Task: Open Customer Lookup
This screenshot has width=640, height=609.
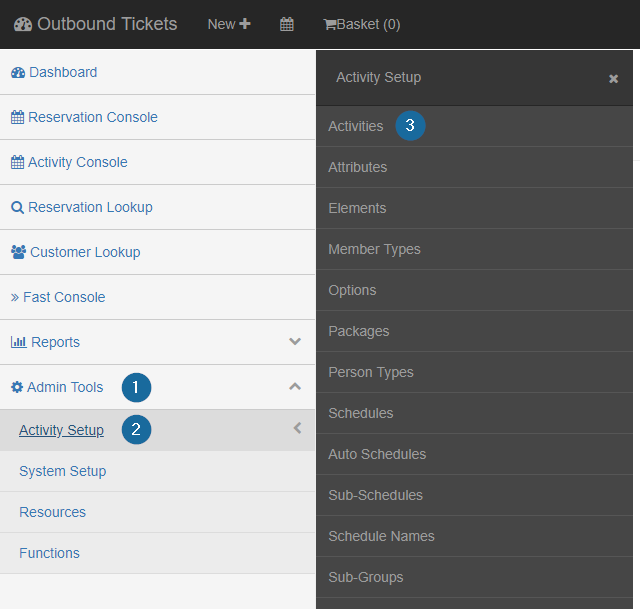Action: 85,252
